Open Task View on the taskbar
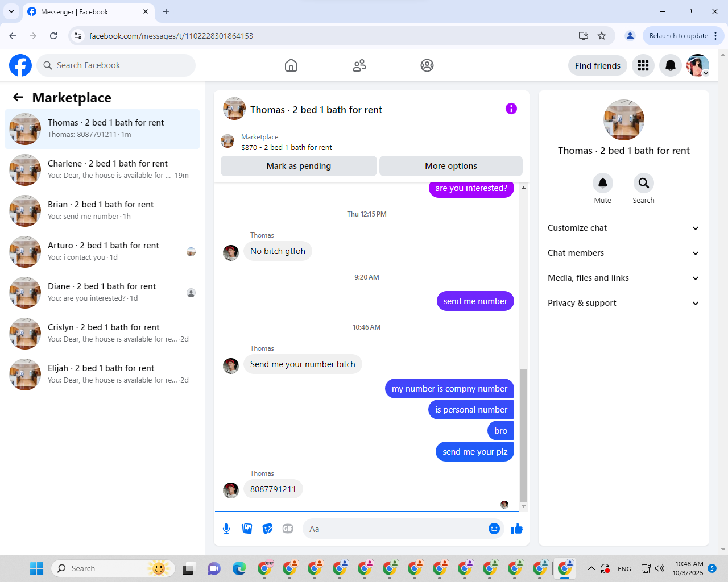Screen dimensions: 728x582 189,568
